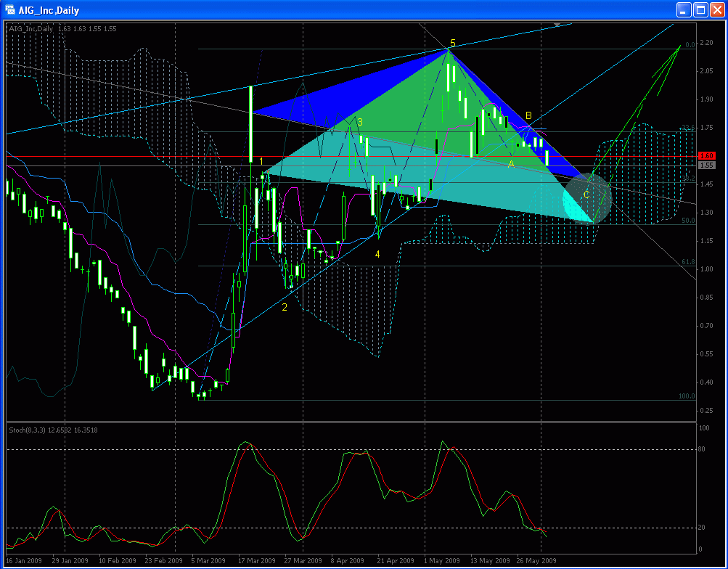Viewport: 728px width, 569px height.
Task: Click the chart window icon in title bar
Action: coord(9,9)
